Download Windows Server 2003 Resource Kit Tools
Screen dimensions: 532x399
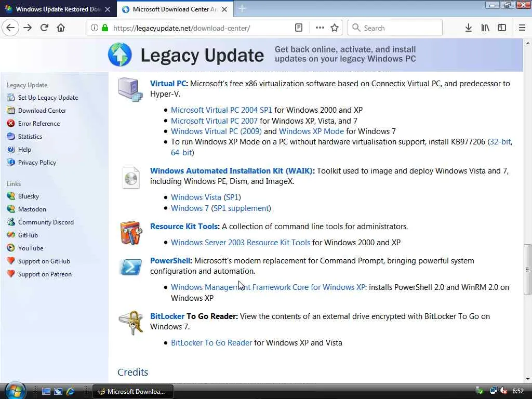pyautogui.click(x=240, y=243)
